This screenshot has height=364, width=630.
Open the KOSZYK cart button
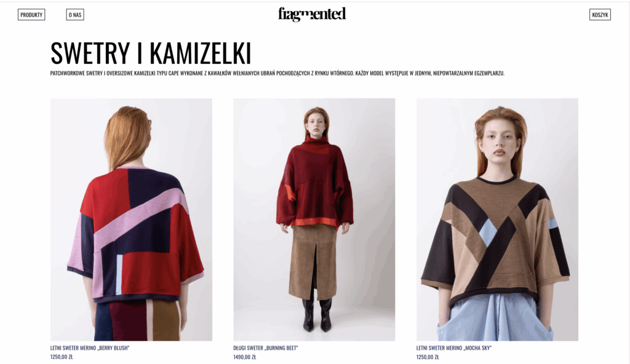coord(600,15)
